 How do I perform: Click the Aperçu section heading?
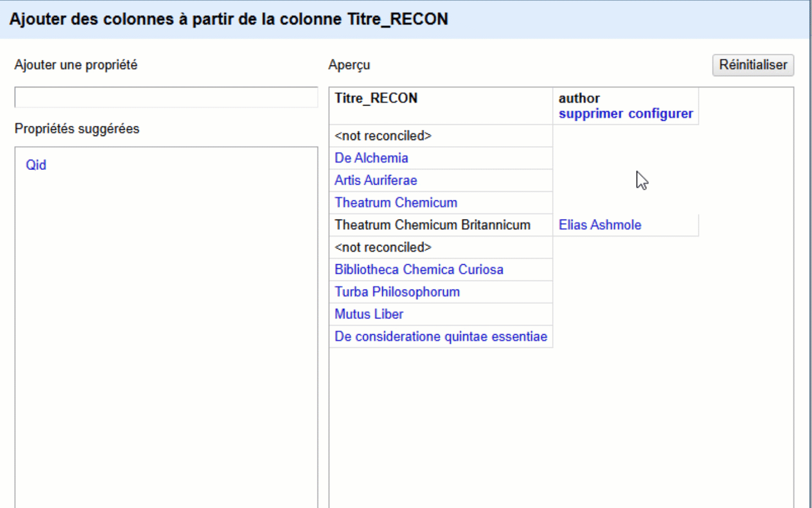point(349,65)
